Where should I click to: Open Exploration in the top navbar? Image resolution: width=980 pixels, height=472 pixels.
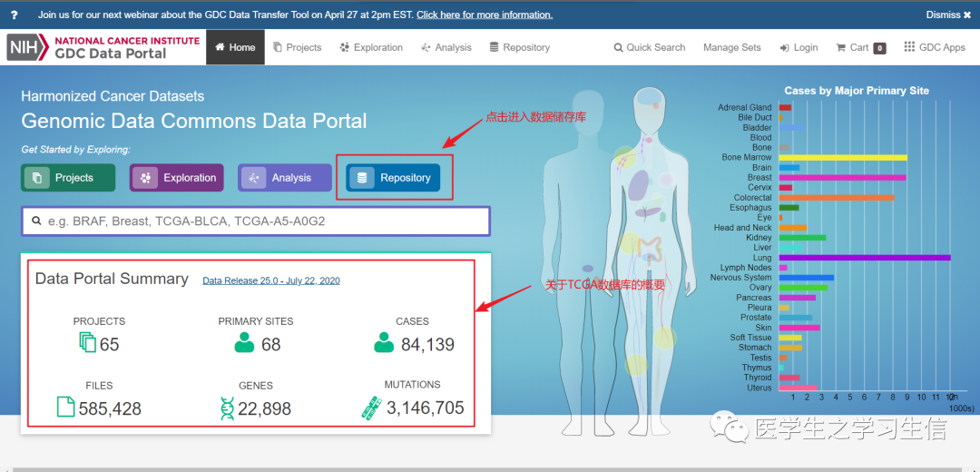[371, 47]
